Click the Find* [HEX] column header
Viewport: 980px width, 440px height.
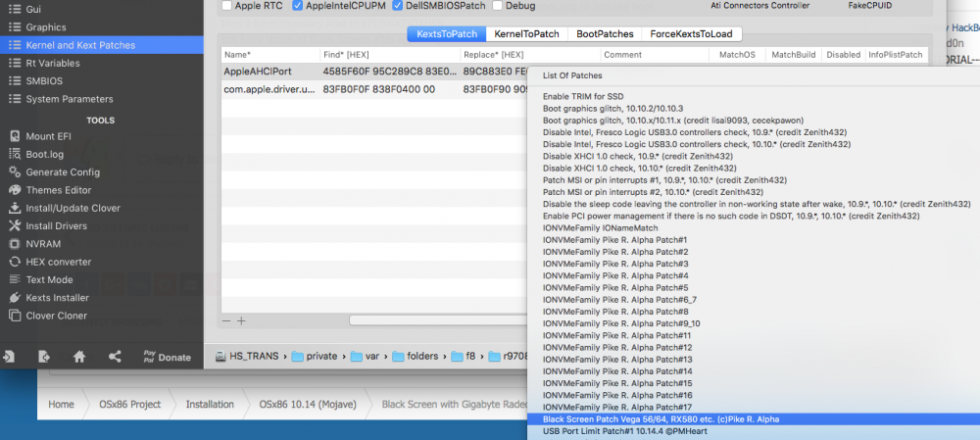tap(390, 54)
